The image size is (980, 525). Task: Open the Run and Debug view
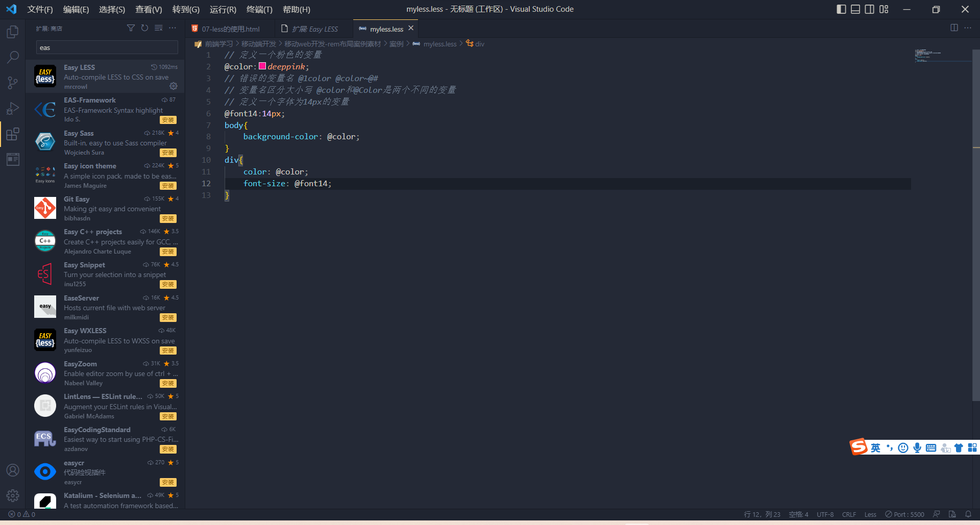[x=12, y=108]
